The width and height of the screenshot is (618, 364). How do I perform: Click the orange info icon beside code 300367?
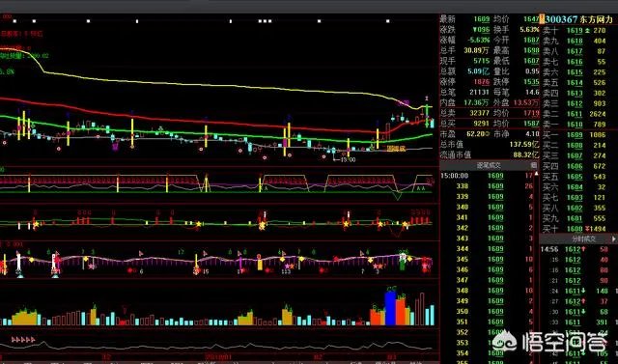pyautogui.click(x=542, y=19)
